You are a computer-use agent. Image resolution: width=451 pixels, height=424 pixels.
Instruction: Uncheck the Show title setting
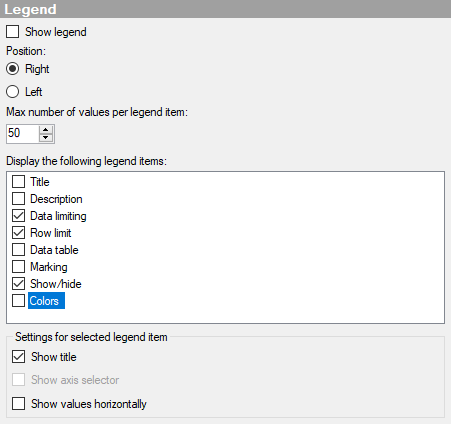tap(18, 357)
